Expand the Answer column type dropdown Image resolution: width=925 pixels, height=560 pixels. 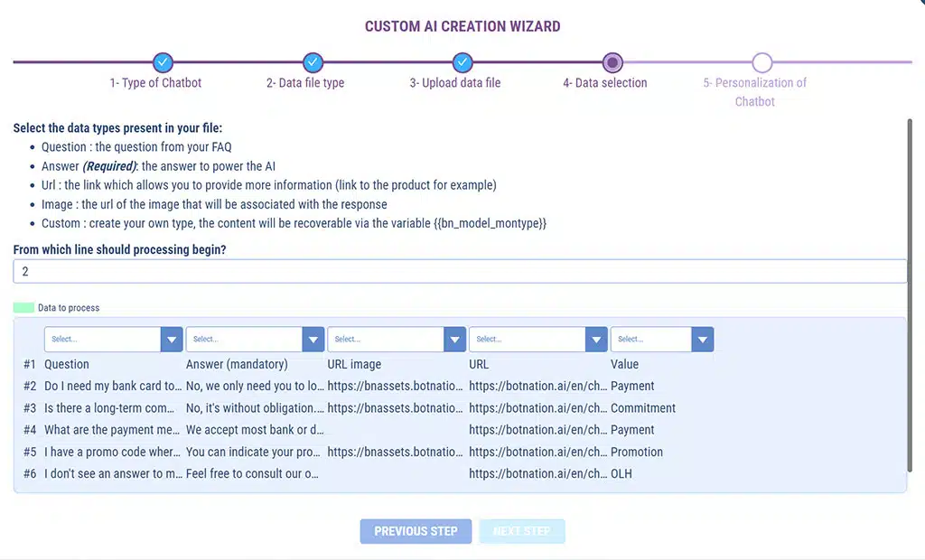coord(255,340)
